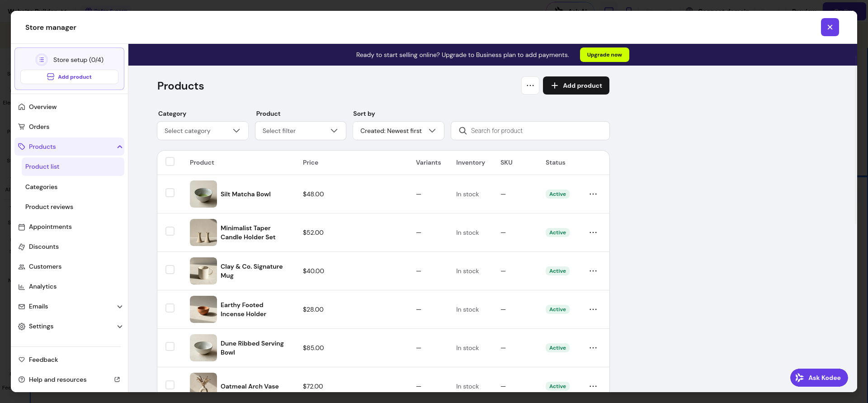This screenshot has width=868, height=403.
Task: Select all products with header checkbox
Action: pyautogui.click(x=170, y=161)
